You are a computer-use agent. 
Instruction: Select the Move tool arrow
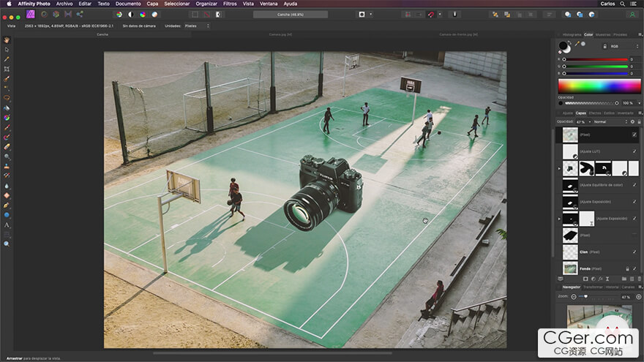click(7, 50)
